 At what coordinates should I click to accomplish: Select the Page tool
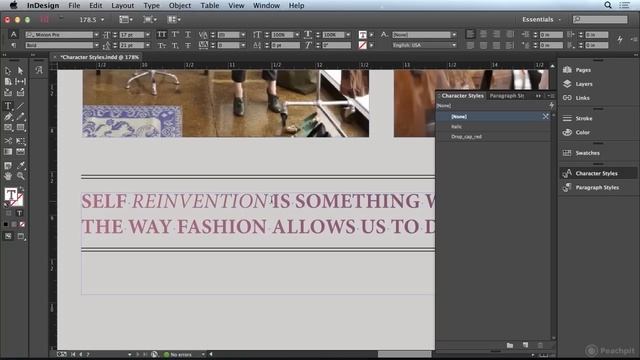(8, 82)
